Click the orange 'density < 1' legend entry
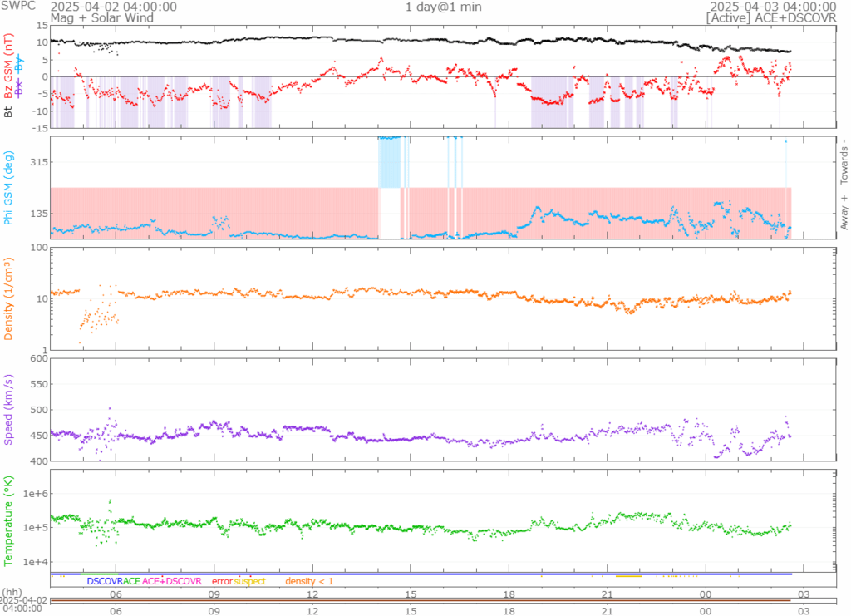The width and height of the screenshot is (851, 616). click(309, 581)
